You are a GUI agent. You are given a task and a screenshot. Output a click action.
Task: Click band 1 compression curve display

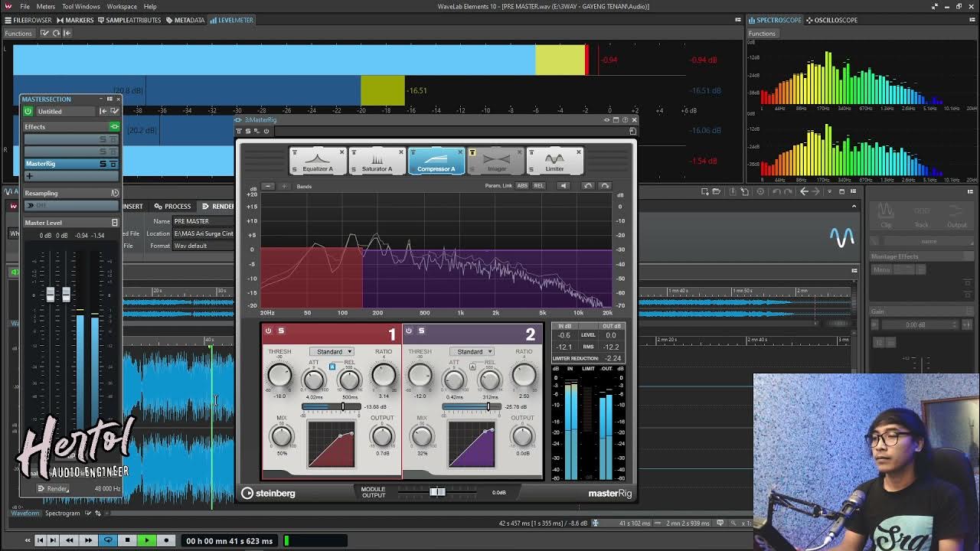(x=331, y=444)
